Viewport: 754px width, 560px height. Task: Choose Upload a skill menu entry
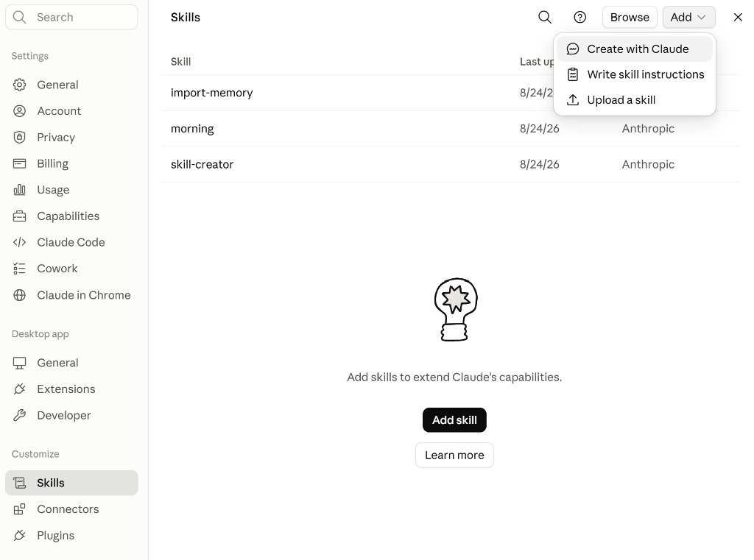(x=634, y=100)
